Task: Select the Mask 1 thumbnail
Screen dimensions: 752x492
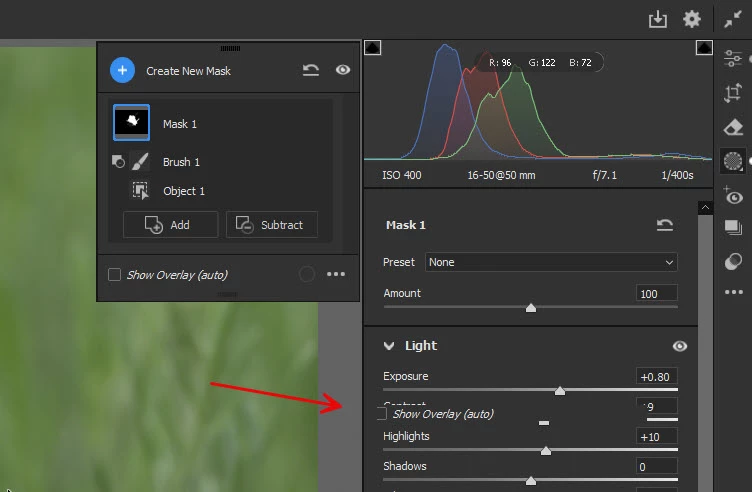Action: click(x=131, y=122)
